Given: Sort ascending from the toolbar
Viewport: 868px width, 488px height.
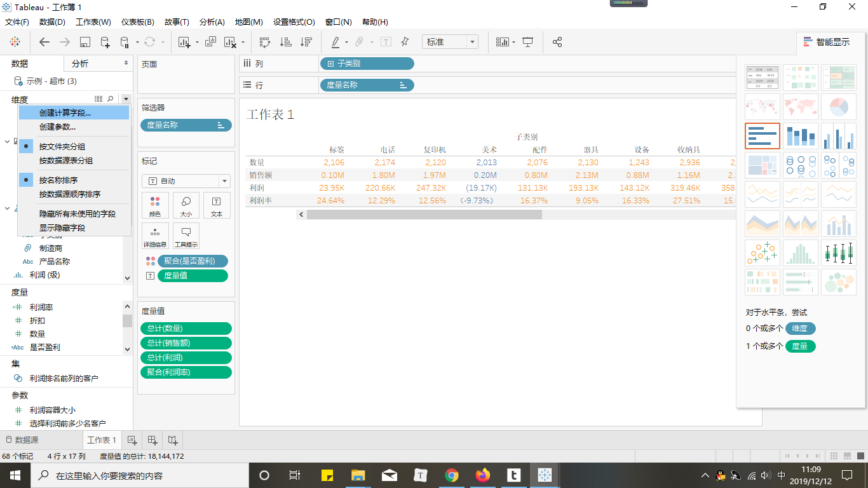Looking at the screenshot, I should click(286, 42).
